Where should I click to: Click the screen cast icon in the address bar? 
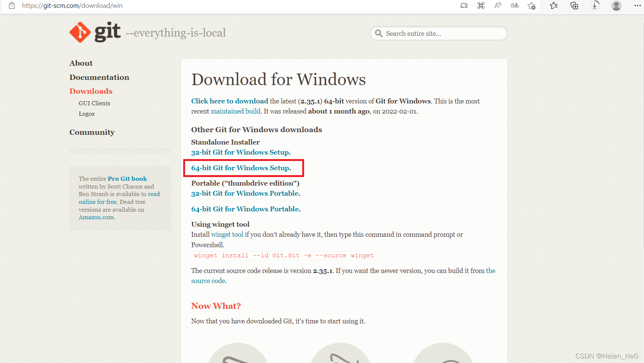464,6
